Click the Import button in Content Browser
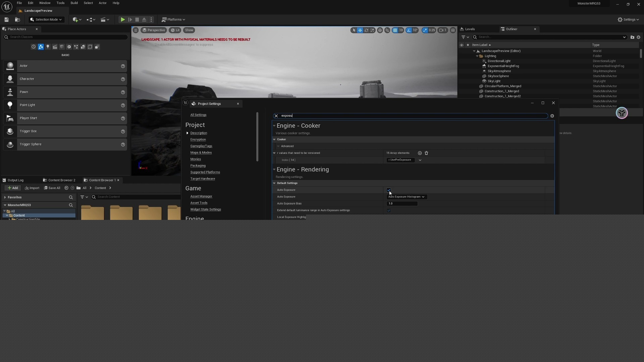 click(x=32, y=188)
